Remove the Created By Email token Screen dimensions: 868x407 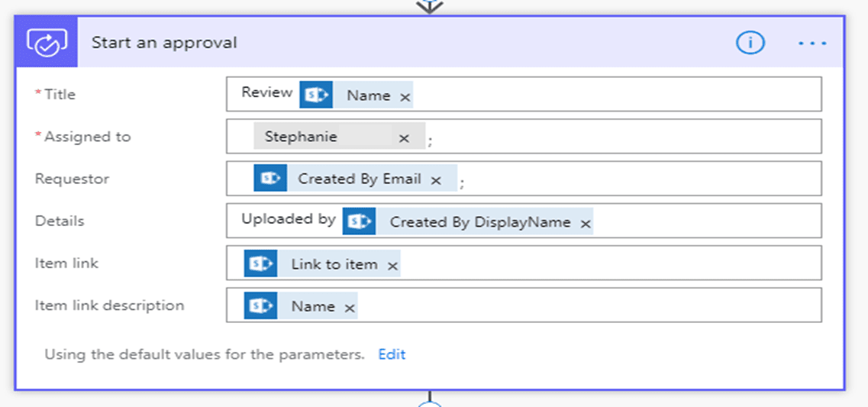436,180
